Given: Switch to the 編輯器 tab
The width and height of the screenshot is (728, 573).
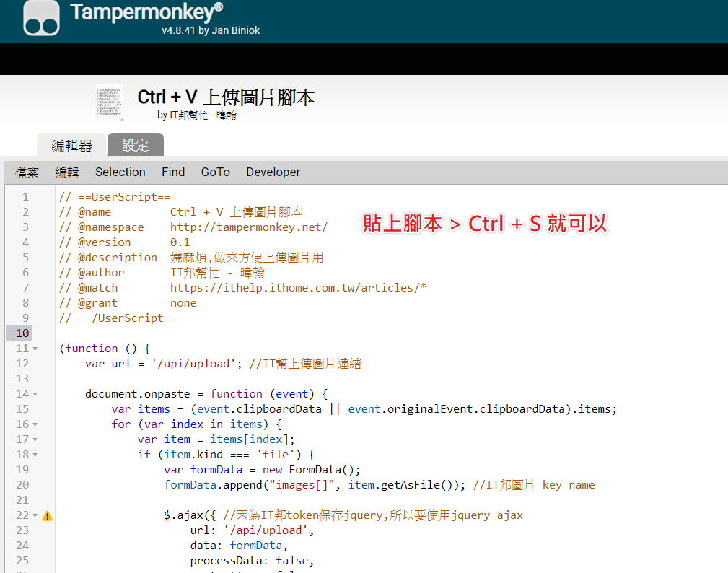Looking at the screenshot, I should click(71, 145).
